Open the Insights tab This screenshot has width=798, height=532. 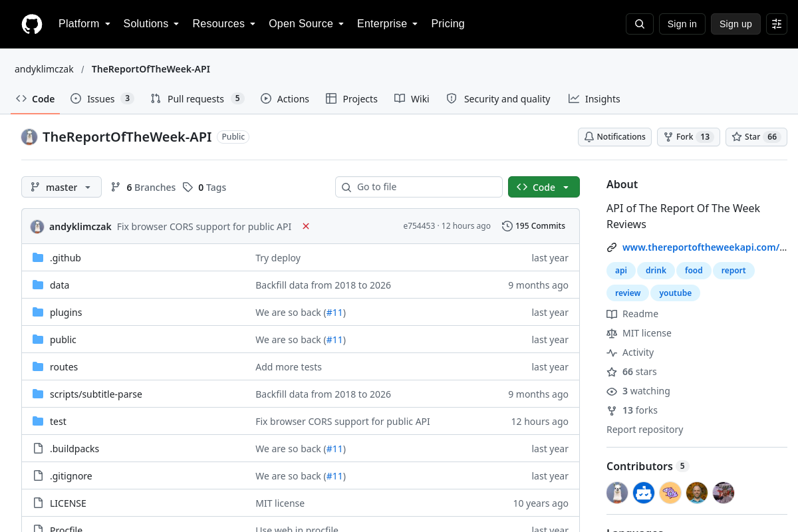pos(595,98)
